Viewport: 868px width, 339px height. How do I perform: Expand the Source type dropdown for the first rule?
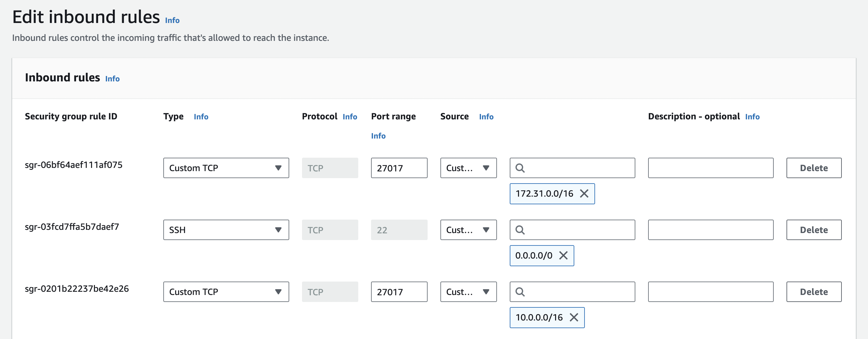(x=468, y=168)
